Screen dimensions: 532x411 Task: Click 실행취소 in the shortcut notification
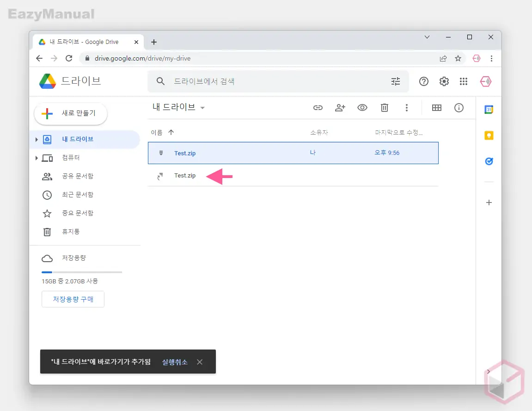click(175, 362)
